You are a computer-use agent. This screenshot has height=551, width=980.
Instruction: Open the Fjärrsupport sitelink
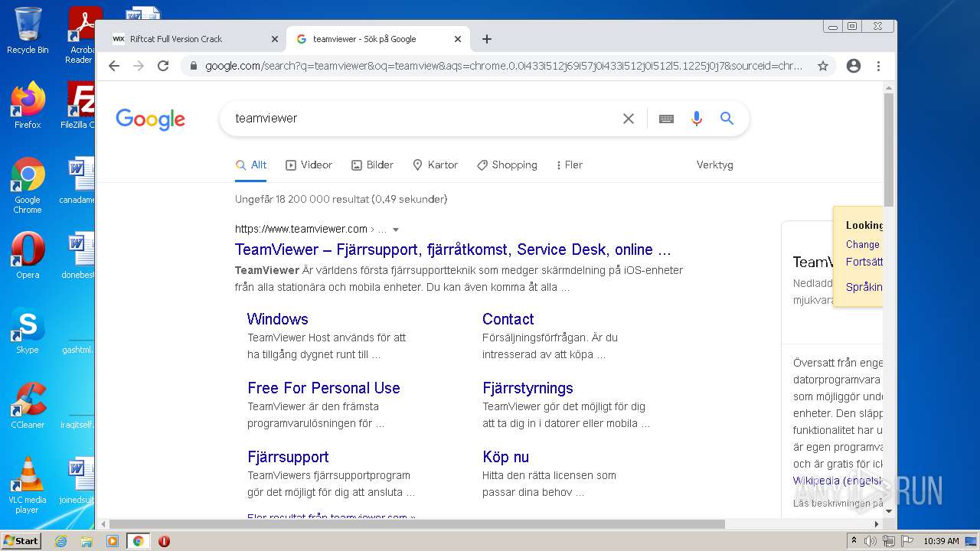288,457
